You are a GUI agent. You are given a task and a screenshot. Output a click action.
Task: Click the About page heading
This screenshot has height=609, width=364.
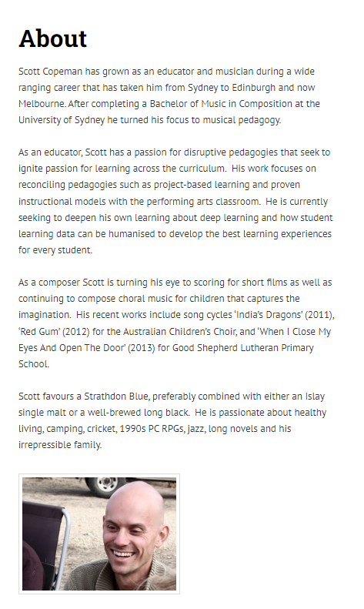pos(53,38)
